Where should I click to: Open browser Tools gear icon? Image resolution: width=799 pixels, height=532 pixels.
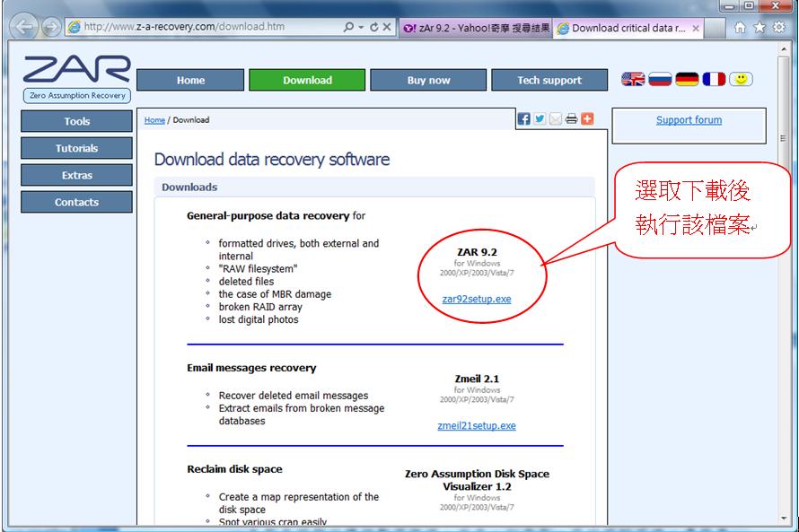click(779, 27)
